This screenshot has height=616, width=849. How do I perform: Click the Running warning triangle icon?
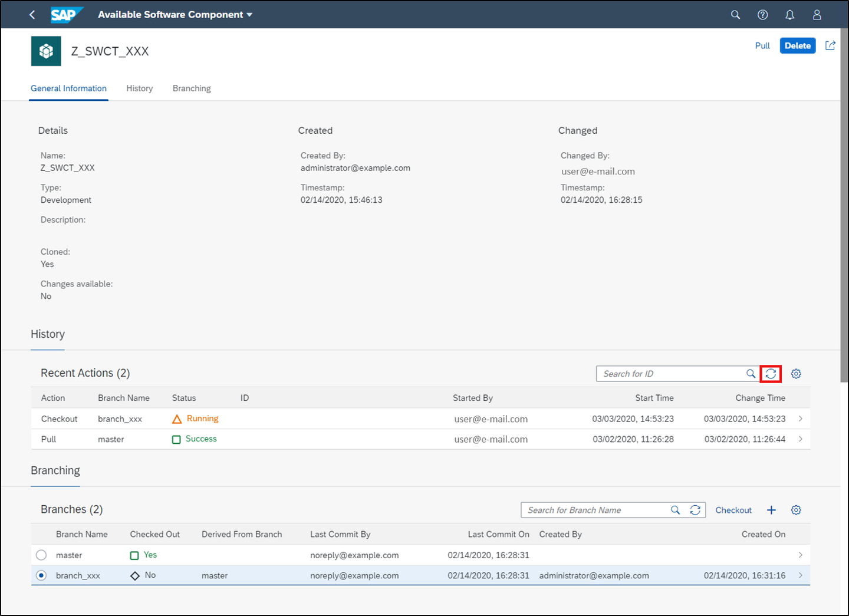[177, 419]
